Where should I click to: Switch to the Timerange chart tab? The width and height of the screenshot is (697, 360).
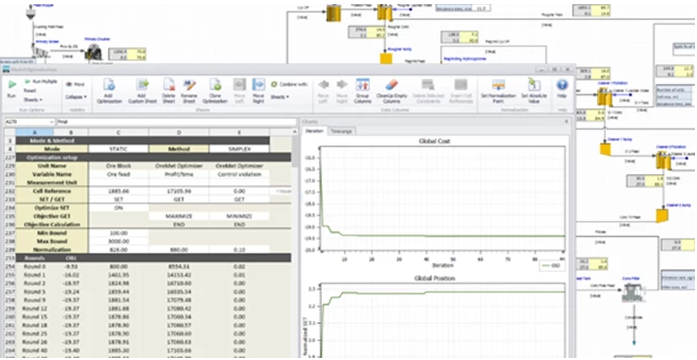click(x=341, y=131)
